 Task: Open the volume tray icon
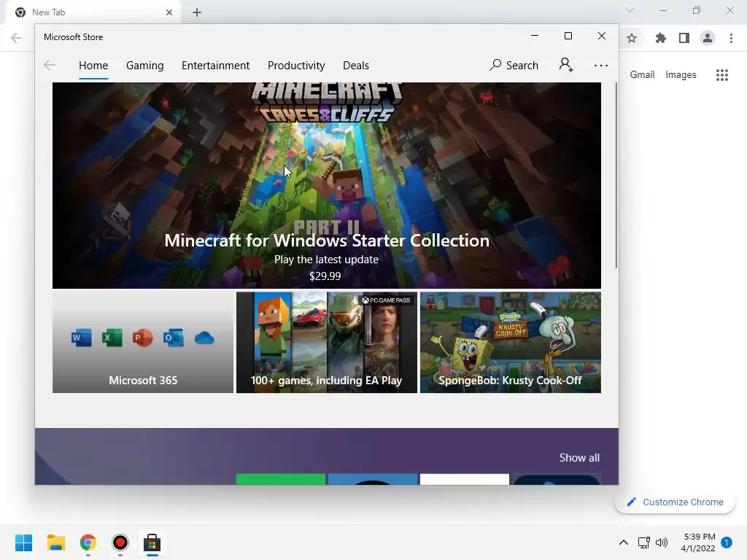pyautogui.click(x=662, y=542)
